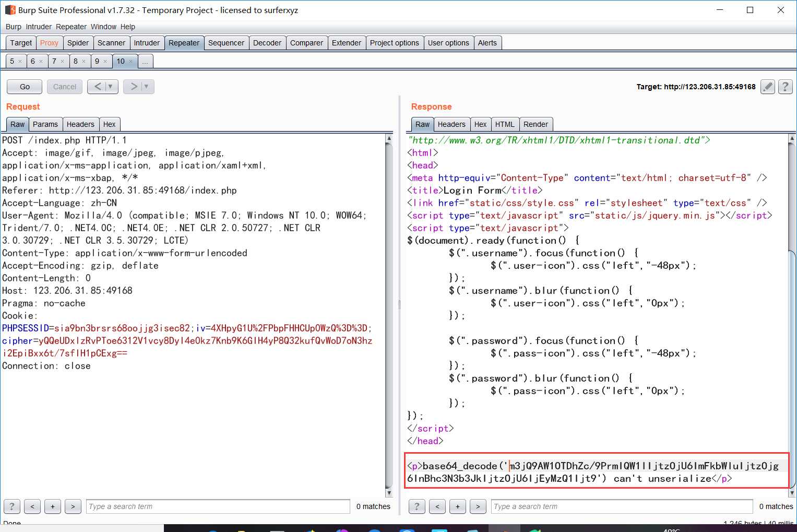Click the request pane vertical scrollbar
This screenshot has width=797, height=532.
pyautogui.click(x=389, y=315)
